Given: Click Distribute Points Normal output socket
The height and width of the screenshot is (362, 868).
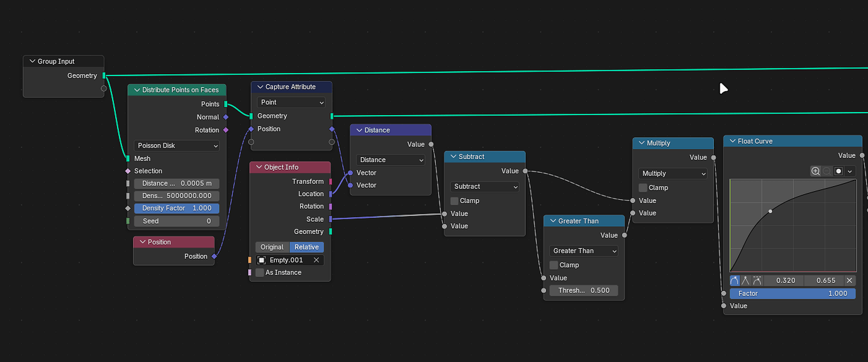Looking at the screenshot, I should (x=226, y=117).
